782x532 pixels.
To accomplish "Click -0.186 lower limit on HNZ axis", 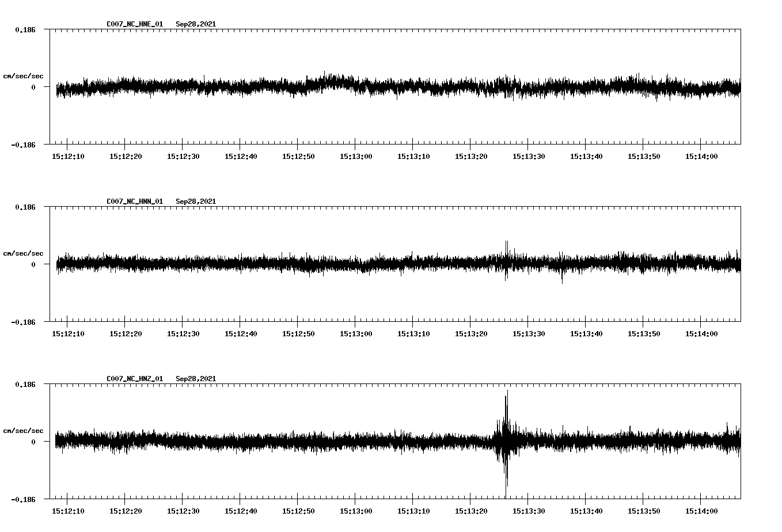I will tap(23, 500).
